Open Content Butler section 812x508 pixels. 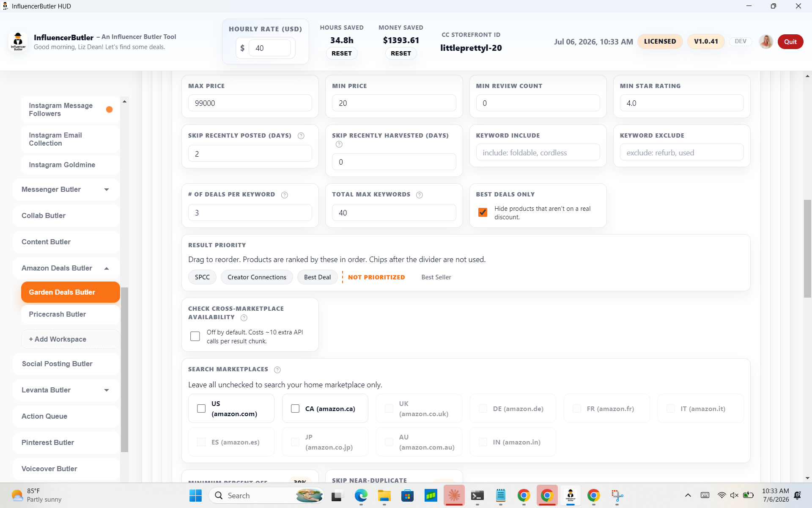[66, 242]
